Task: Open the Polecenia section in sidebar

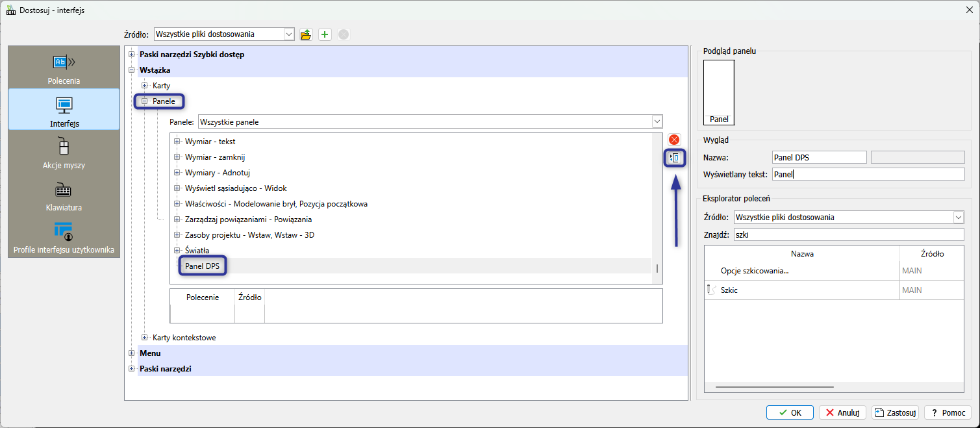Action: tap(64, 68)
